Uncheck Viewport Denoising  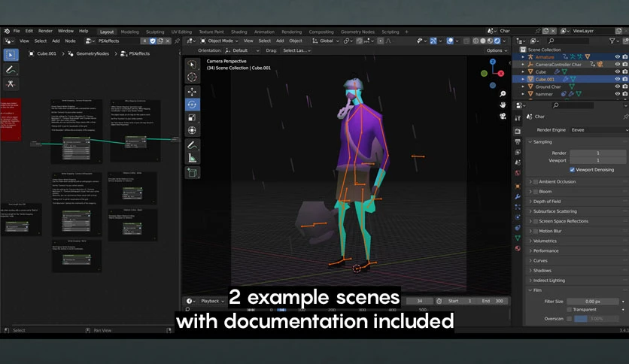tap(572, 169)
